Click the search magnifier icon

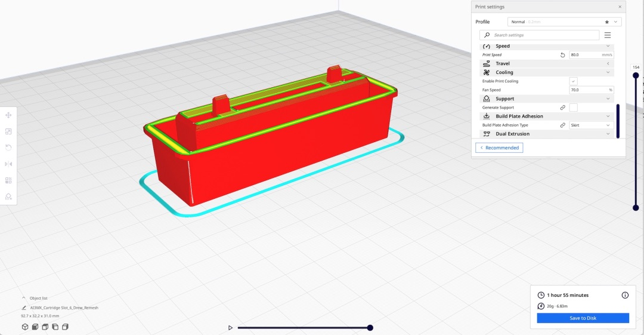(x=487, y=35)
